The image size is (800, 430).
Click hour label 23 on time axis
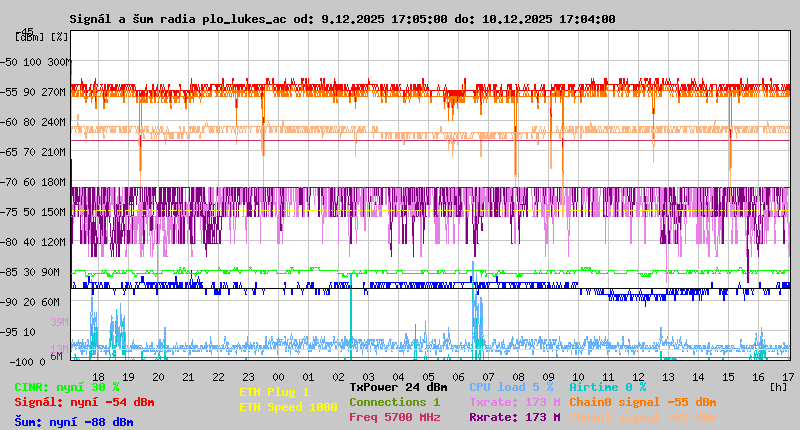click(248, 377)
